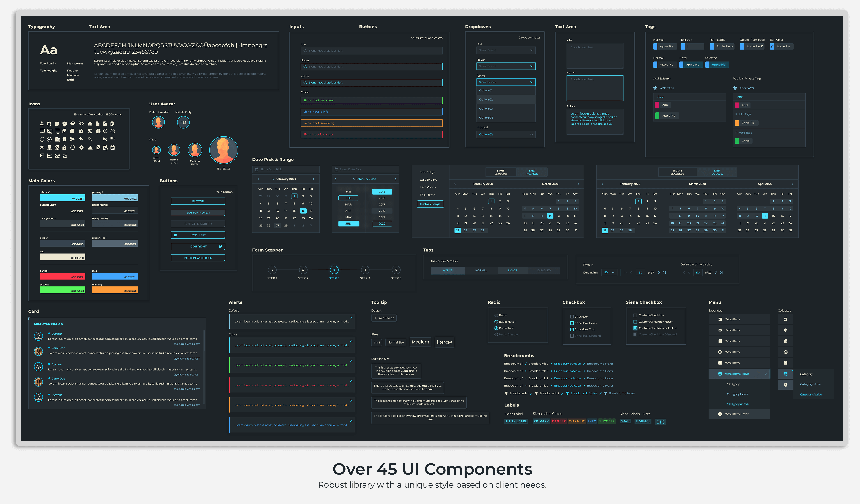
Task: Click the plain API text icon
Action: click(113, 138)
